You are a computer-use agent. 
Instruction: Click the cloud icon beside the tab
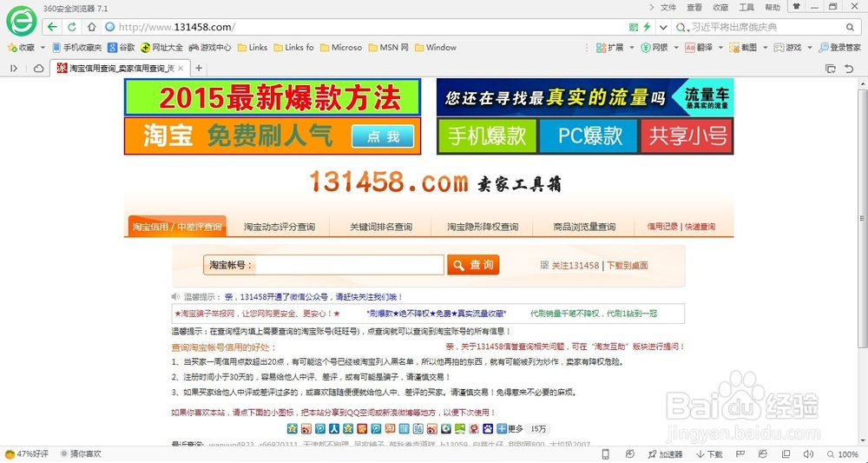click(x=39, y=69)
